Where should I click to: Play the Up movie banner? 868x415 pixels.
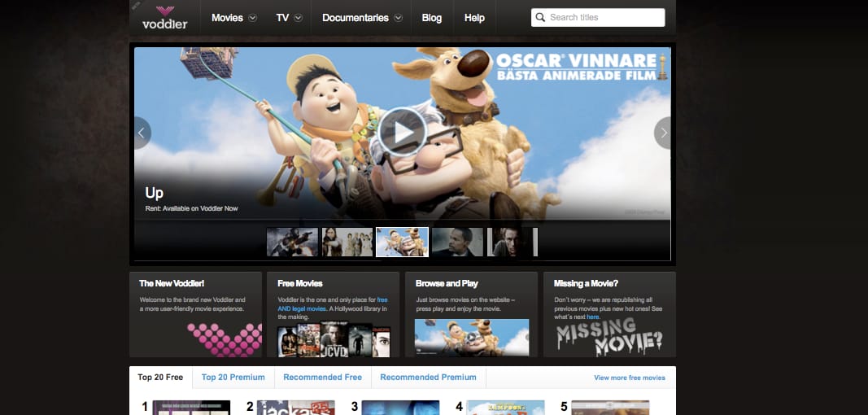403,132
